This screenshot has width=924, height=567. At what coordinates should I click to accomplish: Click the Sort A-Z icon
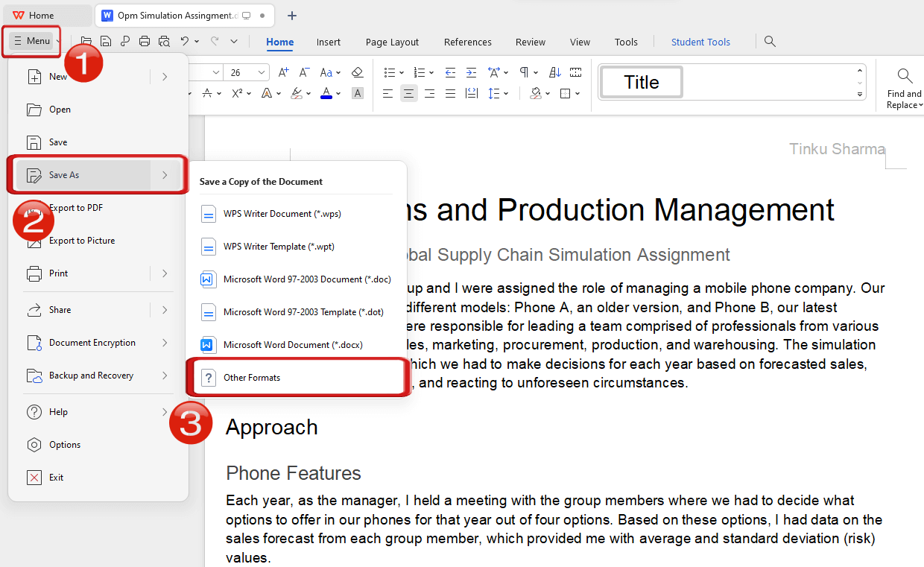click(x=555, y=72)
